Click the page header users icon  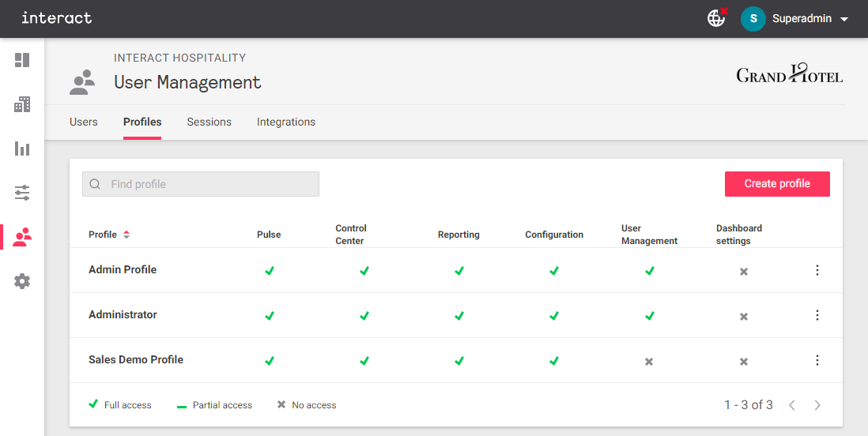click(x=82, y=82)
